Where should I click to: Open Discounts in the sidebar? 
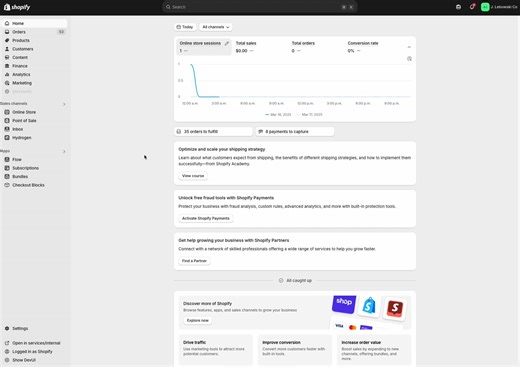point(34,91)
